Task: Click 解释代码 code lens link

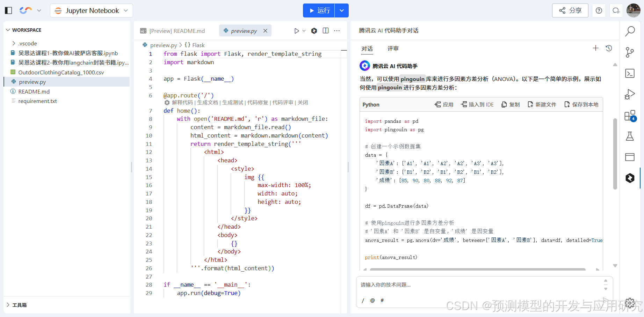Action: (x=182, y=102)
